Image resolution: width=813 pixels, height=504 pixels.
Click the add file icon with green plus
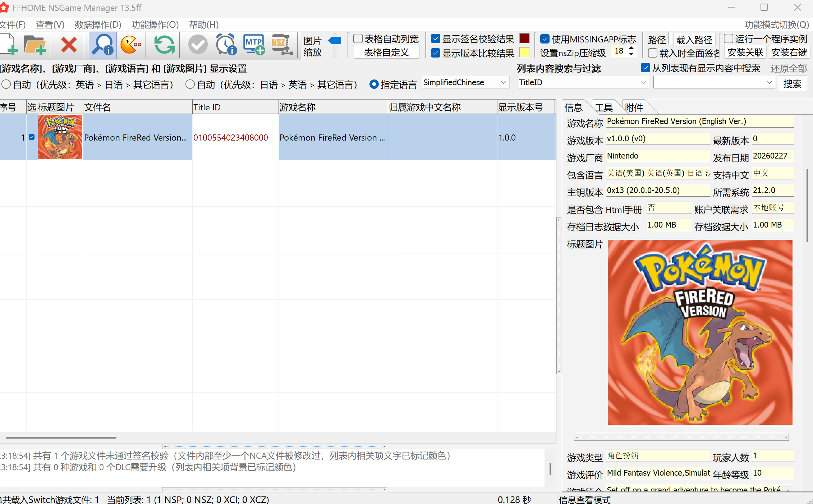(x=9, y=45)
